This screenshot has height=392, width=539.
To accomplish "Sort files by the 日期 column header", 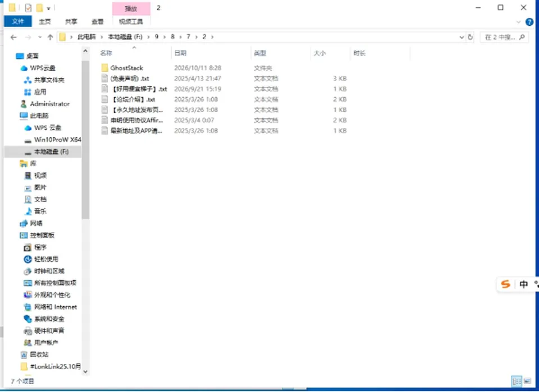I will coord(180,53).
